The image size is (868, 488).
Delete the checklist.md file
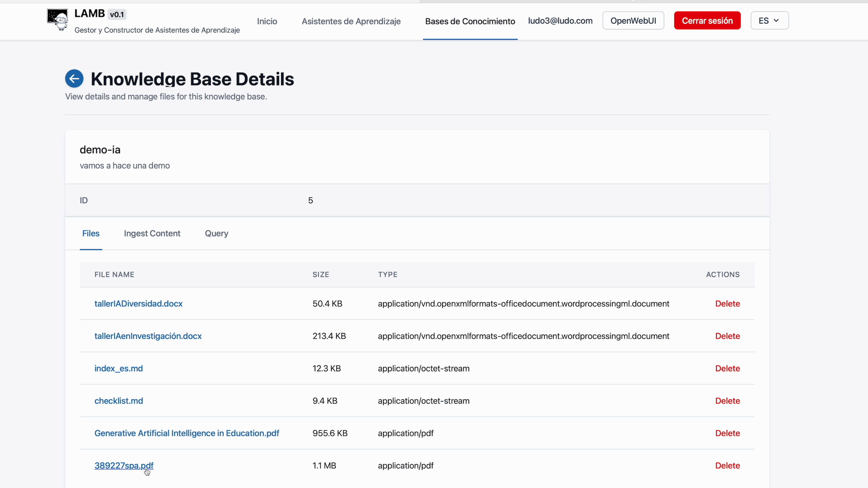[x=727, y=401]
